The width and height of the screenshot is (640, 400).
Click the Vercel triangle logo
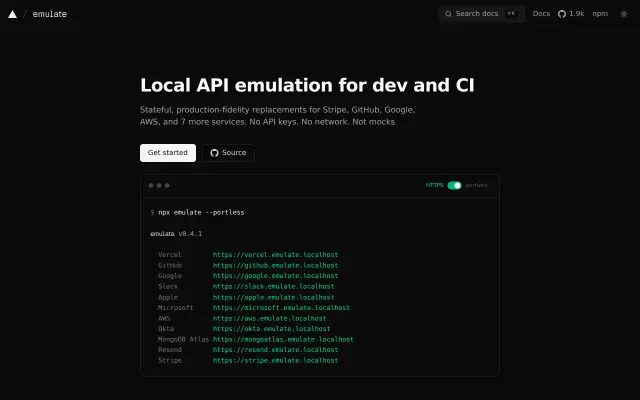[13, 14]
